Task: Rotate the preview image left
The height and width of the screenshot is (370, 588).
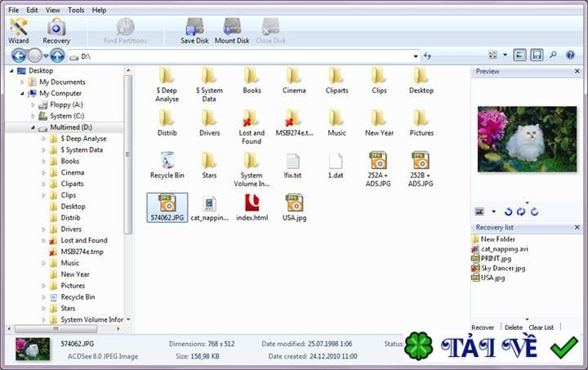Action: coord(508,212)
